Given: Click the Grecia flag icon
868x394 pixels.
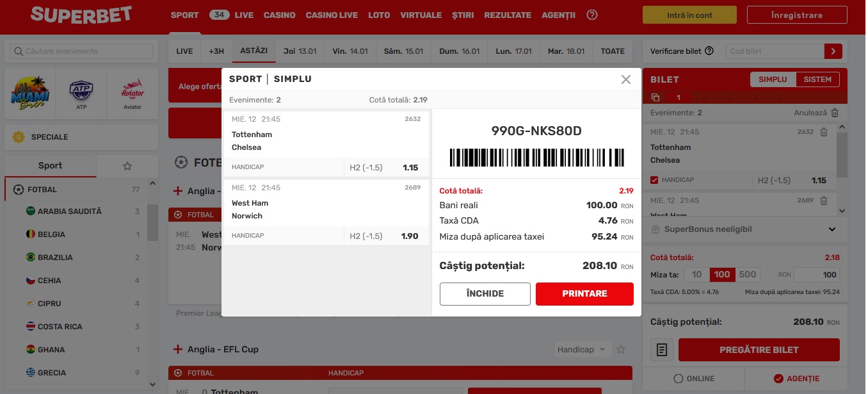Looking at the screenshot, I should click(30, 373).
